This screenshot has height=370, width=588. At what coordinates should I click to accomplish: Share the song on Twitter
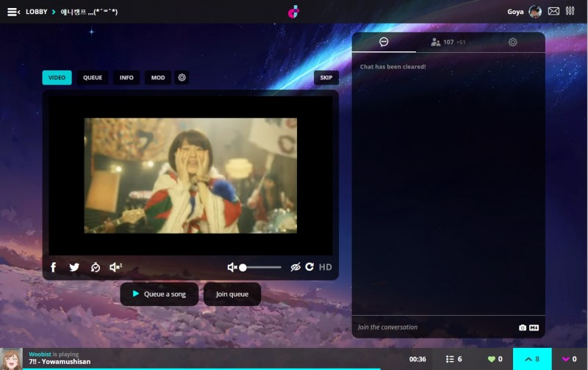tap(74, 267)
